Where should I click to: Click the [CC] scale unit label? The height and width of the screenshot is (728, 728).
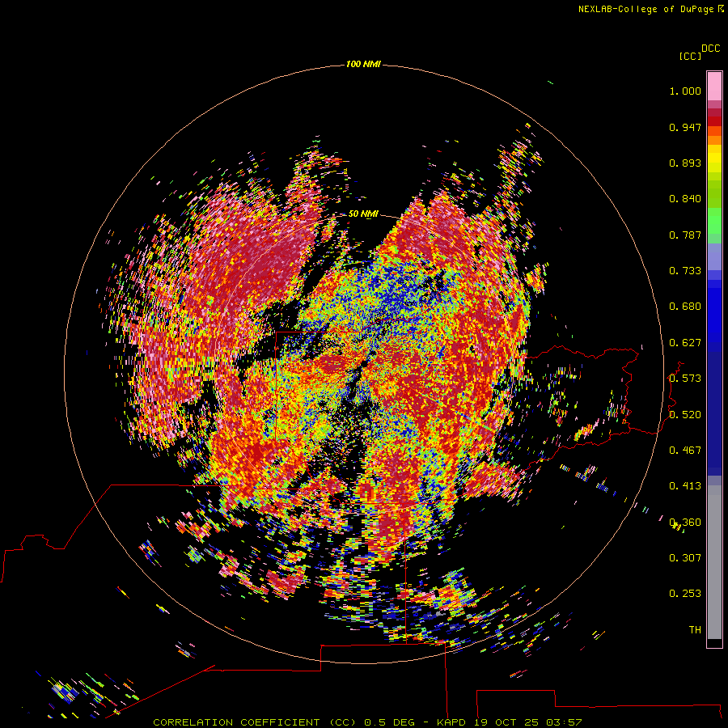690,56
